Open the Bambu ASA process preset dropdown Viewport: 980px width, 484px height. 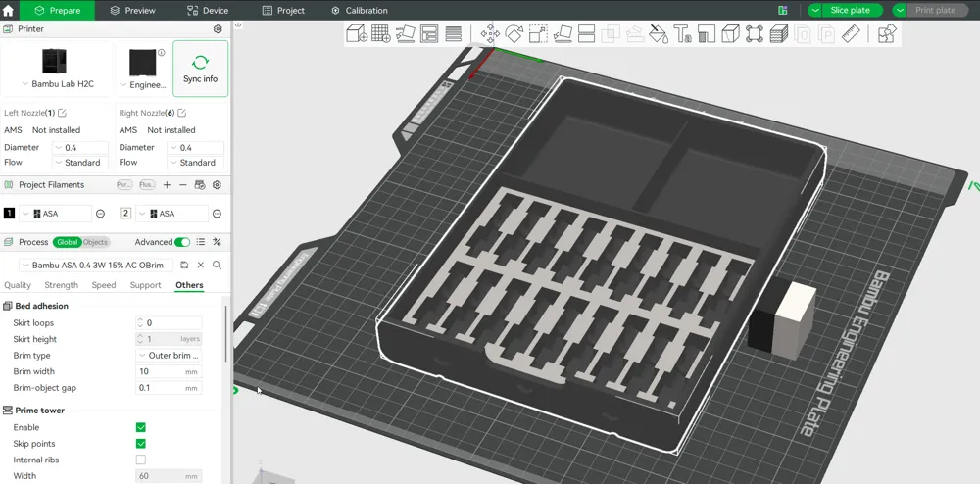[x=96, y=265]
